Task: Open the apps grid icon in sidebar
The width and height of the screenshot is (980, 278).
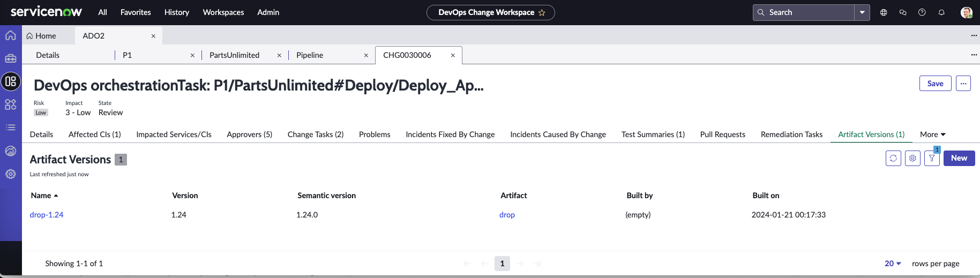Action: tap(11, 104)
